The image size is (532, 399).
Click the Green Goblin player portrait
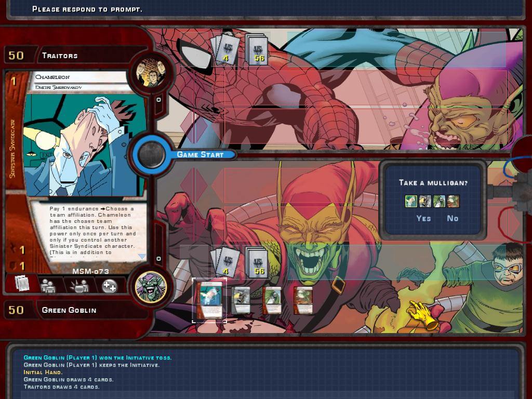click(151, 287)
